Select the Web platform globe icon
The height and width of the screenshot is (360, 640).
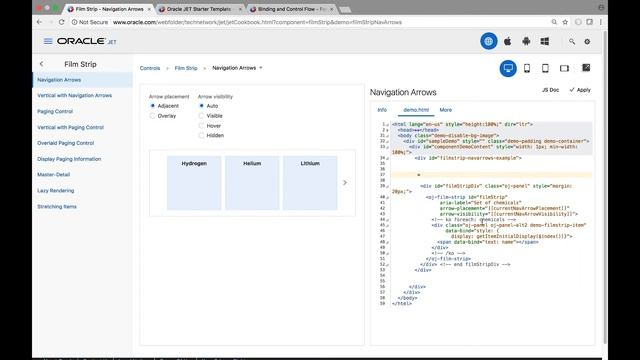coord(489,41)
